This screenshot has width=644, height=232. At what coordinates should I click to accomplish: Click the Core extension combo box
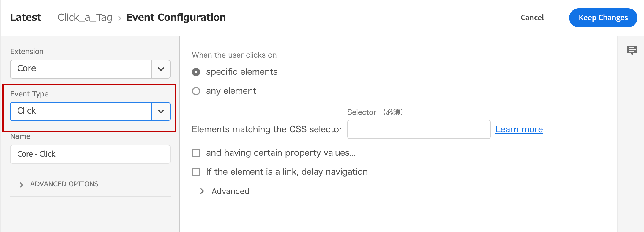click(81, 69)
